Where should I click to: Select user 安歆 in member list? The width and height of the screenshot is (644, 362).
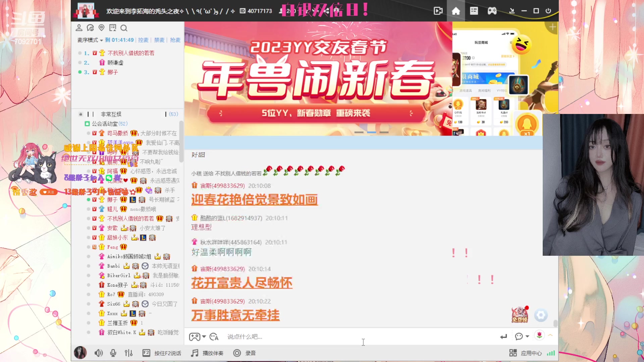pos(112,228)
